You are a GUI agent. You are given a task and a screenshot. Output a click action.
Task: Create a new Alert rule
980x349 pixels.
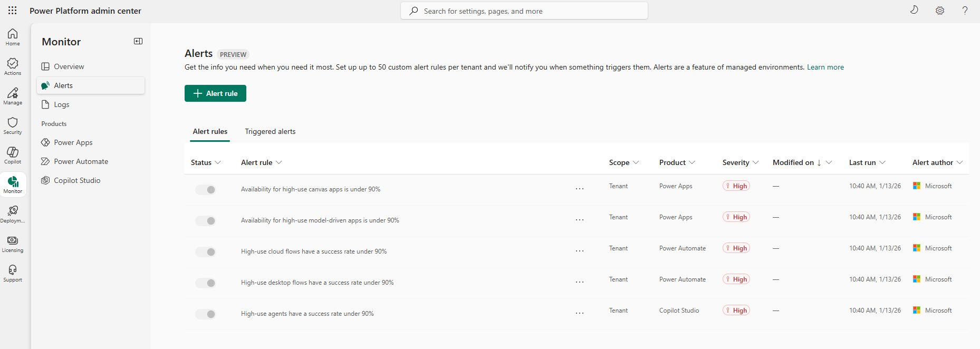pyautogui.click(x=215, y=93)
